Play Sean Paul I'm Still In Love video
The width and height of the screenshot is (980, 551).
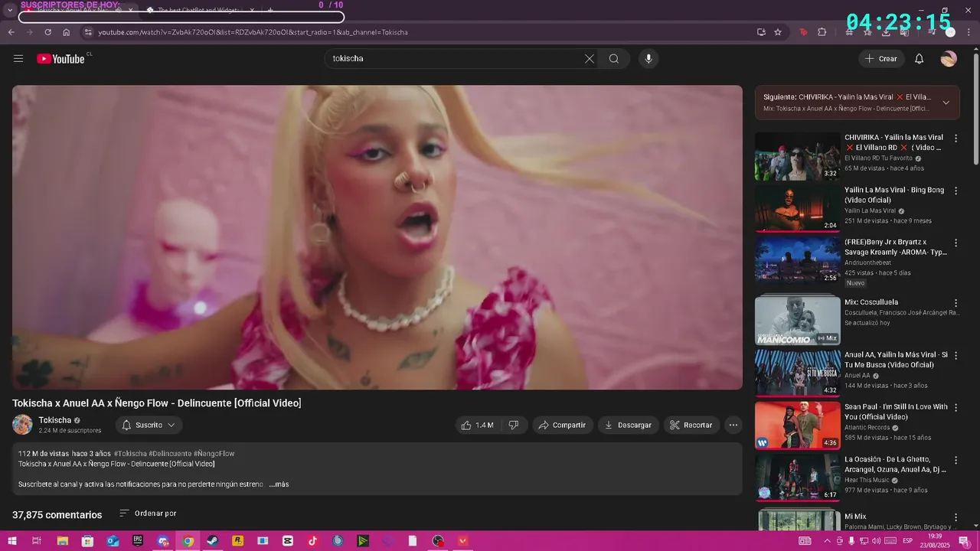[798, 425]
